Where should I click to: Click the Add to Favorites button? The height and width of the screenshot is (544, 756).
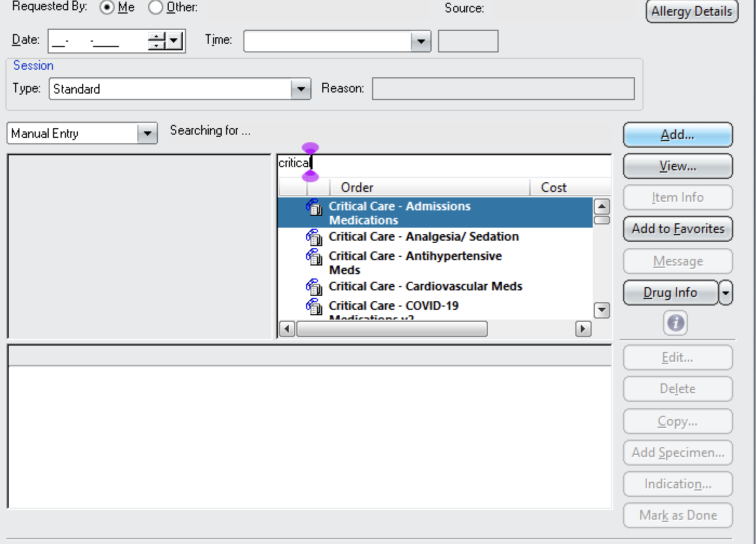678,229
